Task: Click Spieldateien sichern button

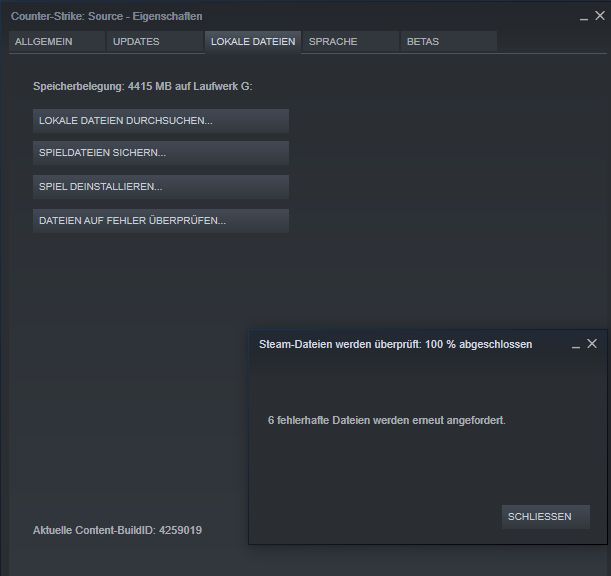Action: pyautogui.click(x=161, y=153)
